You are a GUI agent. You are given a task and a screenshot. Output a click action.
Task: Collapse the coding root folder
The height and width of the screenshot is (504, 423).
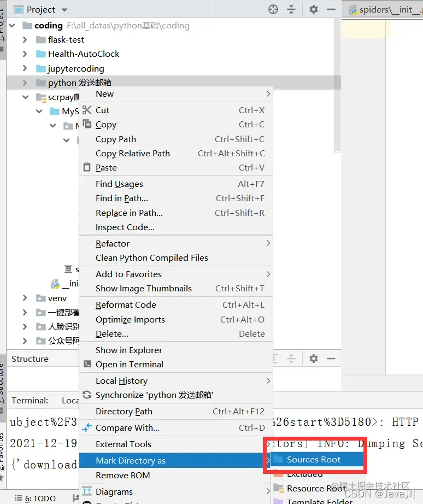tap(12, 25)
